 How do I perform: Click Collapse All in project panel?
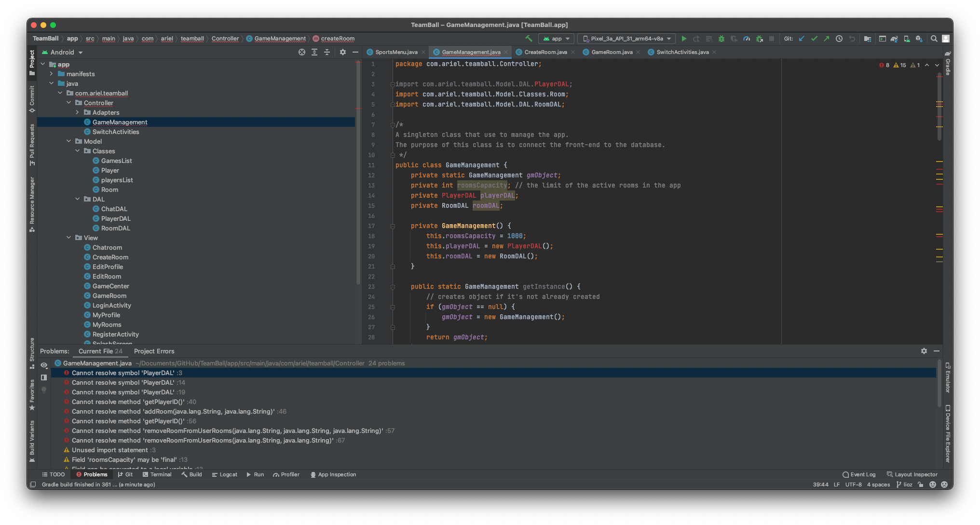[327, 52]
